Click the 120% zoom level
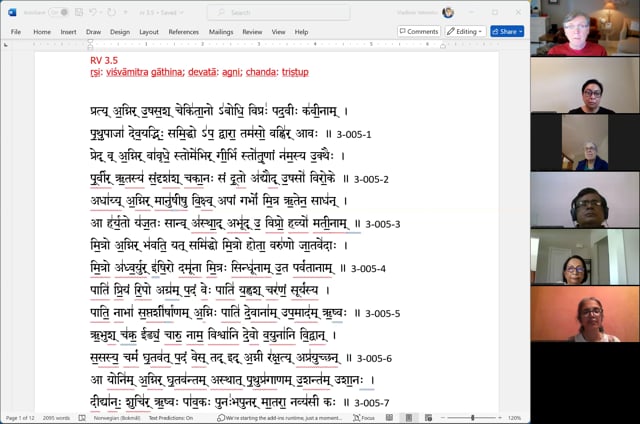 point(514,418)
